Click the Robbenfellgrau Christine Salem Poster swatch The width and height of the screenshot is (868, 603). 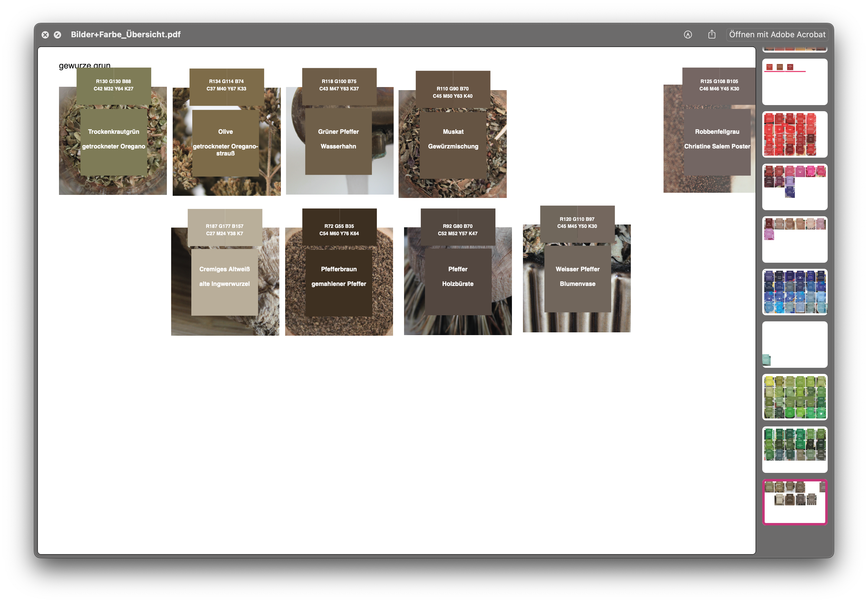(717, 142)
